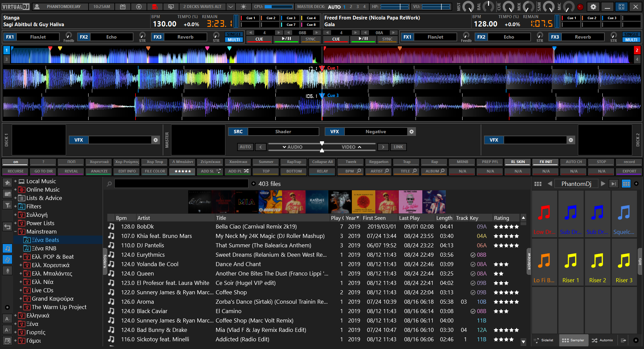The image size is (644, 349).
Task: Open the settings gear in top bar
Action: tap(593, 7)
